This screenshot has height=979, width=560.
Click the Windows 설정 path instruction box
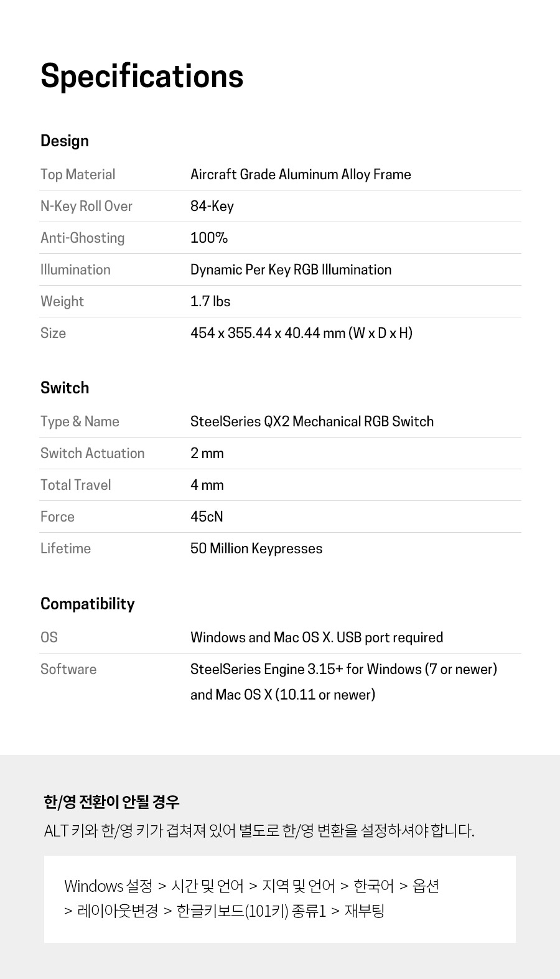(x=280, y=899)
